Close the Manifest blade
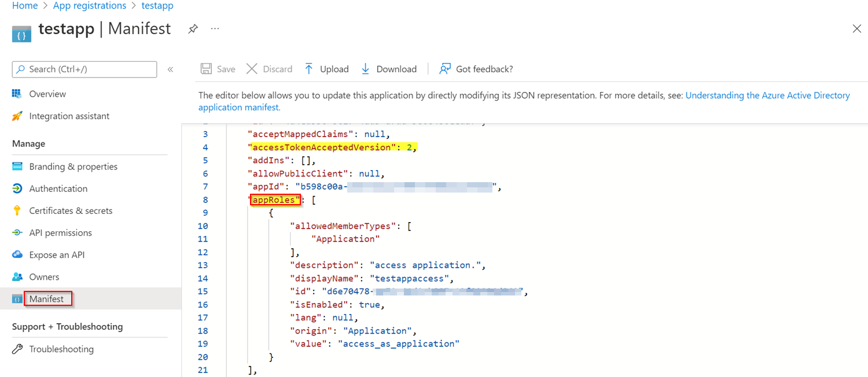Viewport: 868px width, 377px height. tap(856, 29)
